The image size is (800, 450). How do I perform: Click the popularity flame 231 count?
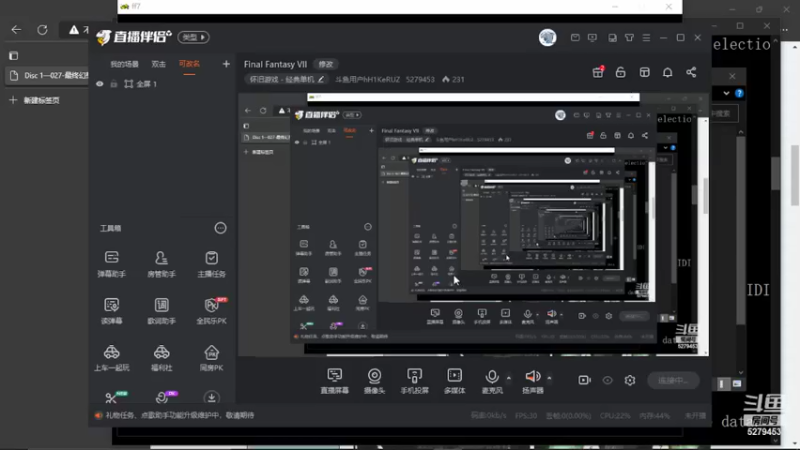point(453,80)
